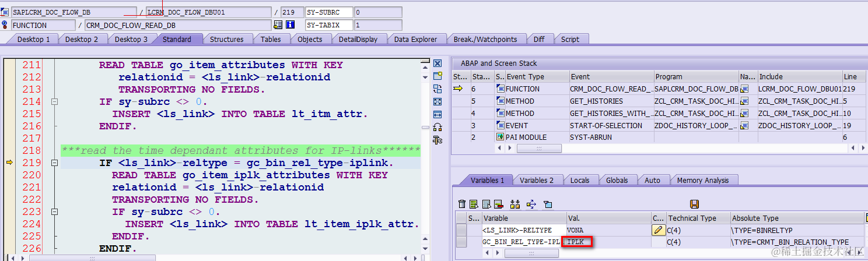This screenshot has height=261, width=868.
Task: Navigate to GET_HISTORIES_WITH row source icon
Action: pos(744,114)
